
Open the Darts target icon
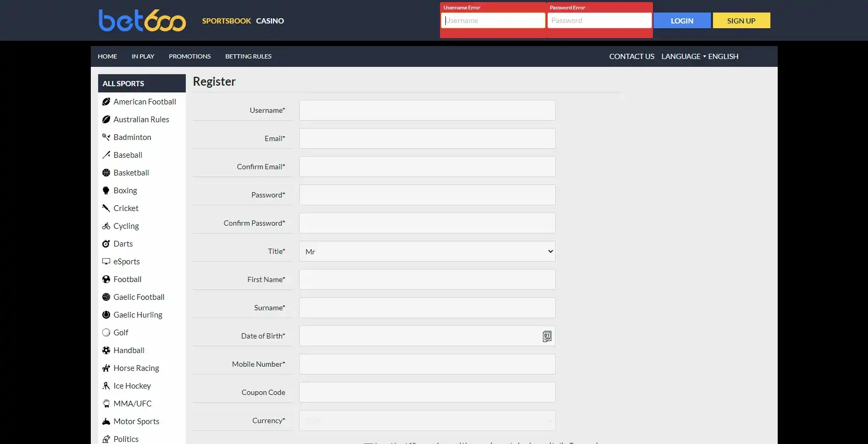pos(106,244)
